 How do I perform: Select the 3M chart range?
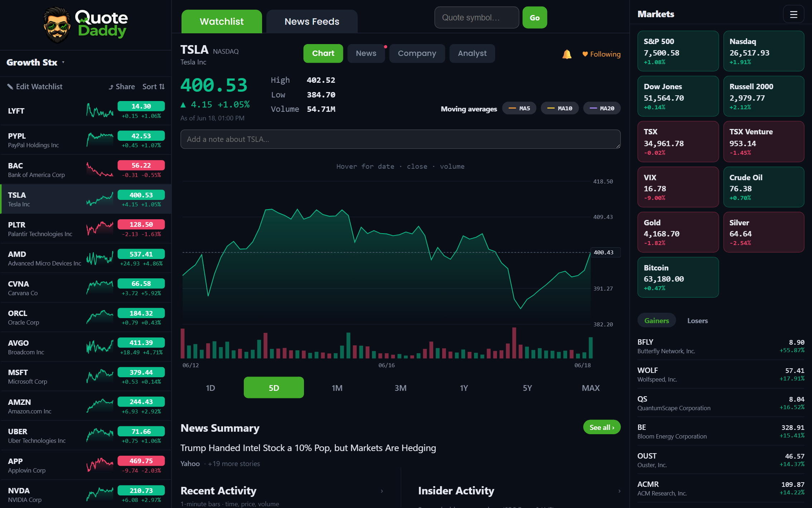click(401, 388)
